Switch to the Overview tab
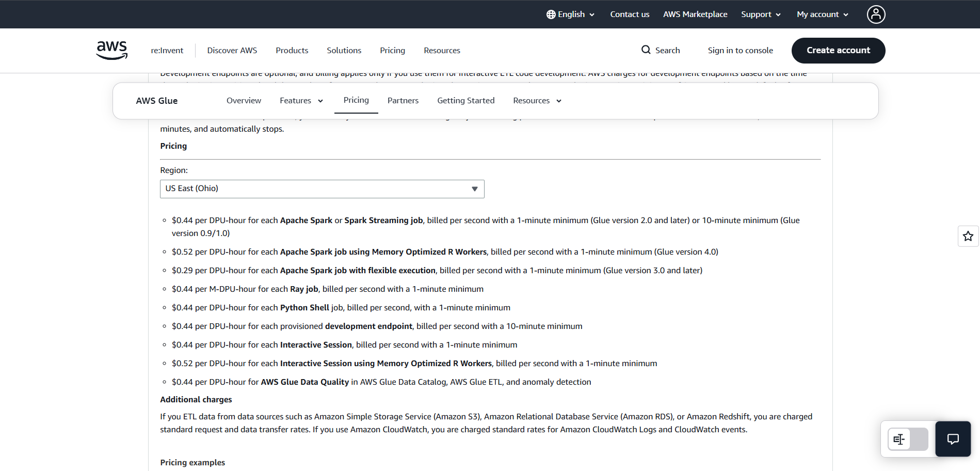Screen dimensions: 980x471 click(244, 101)
